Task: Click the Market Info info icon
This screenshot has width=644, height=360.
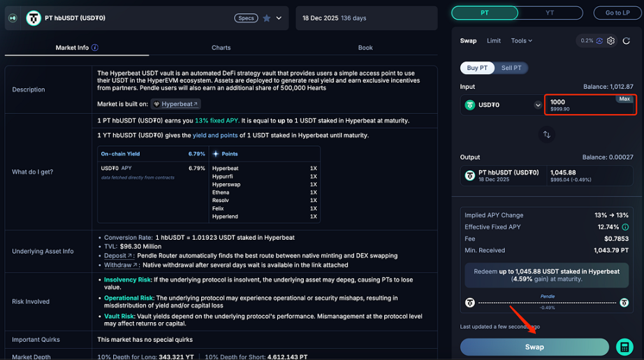Action: pos(95,48)
